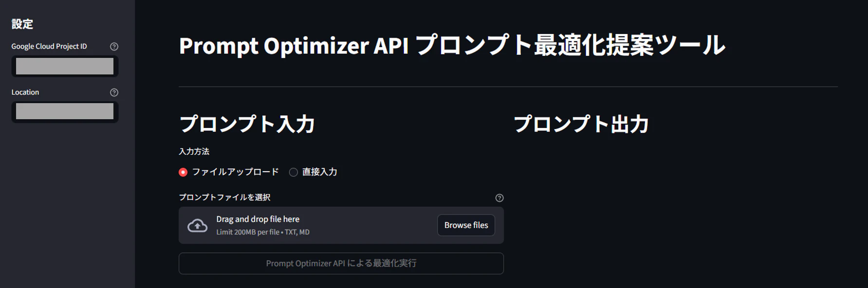Click the プロンプトファイルを選択 label

224,197
